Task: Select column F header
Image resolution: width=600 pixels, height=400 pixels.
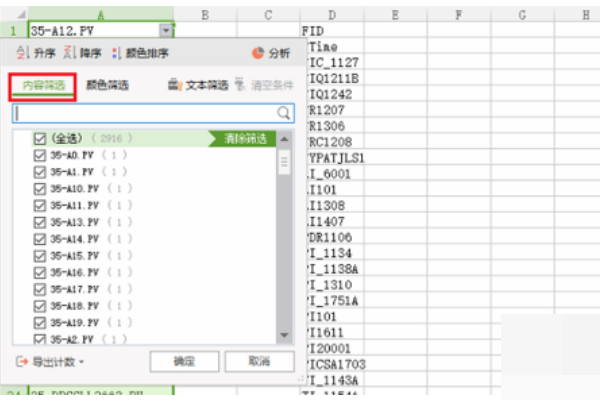Action: [458, 15]
